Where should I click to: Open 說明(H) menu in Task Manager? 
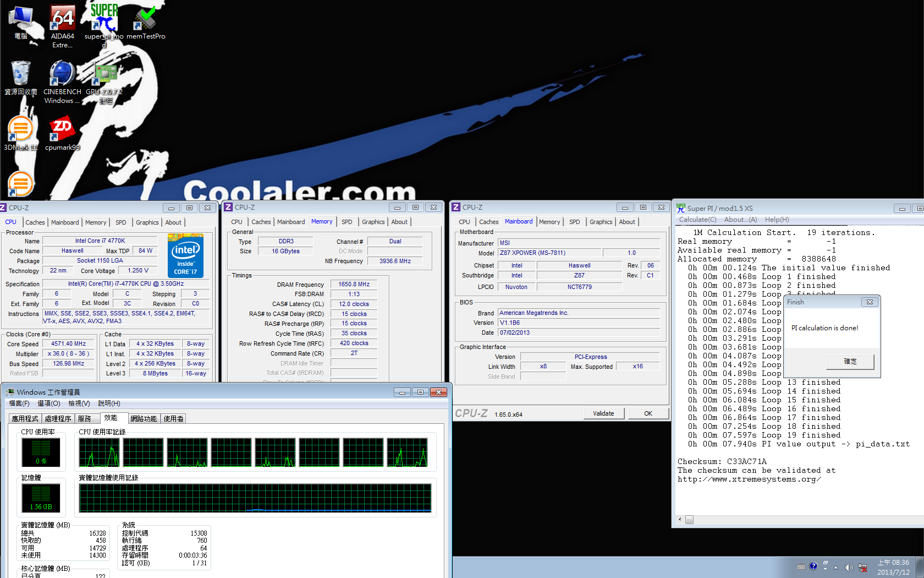[109, 403]
